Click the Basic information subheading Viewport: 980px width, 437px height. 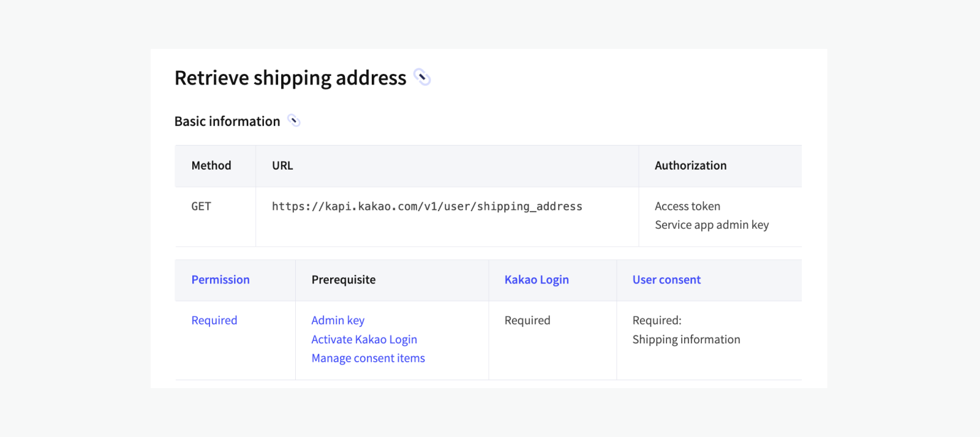click(227, 121)
